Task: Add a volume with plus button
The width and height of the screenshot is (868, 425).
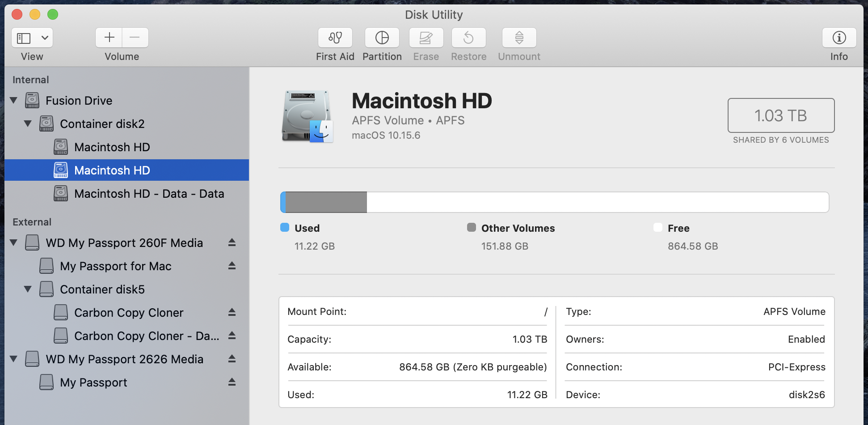Action: (109, 38)
